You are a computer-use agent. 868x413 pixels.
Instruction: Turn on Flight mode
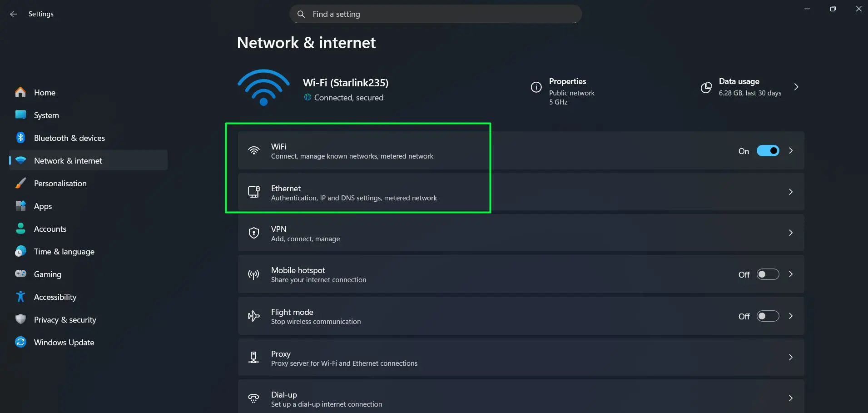point(768,316)
